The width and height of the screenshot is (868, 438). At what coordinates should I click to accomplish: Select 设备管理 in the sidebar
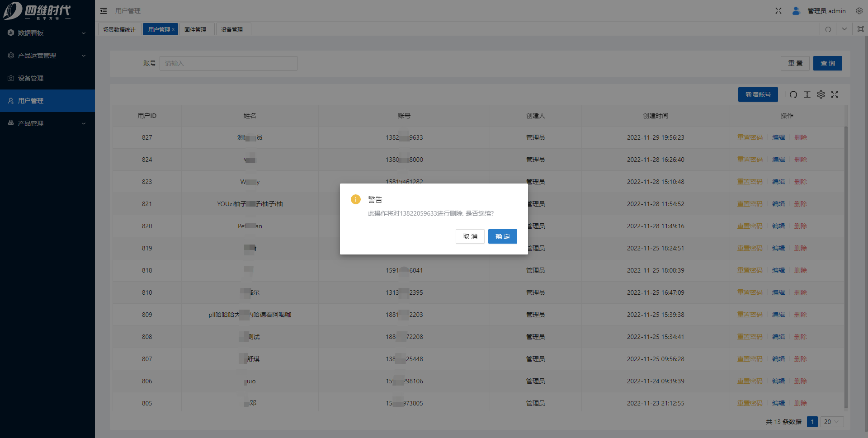point(31,78)
